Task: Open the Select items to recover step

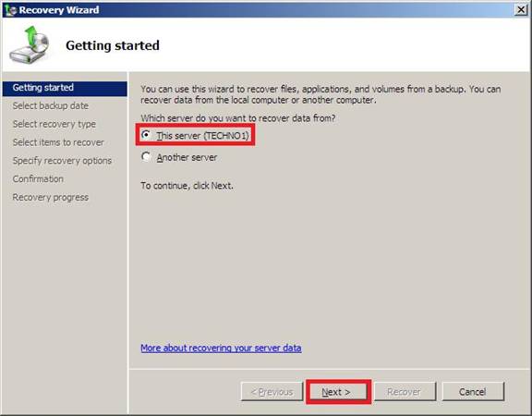Action: click(x=58, y=142)
